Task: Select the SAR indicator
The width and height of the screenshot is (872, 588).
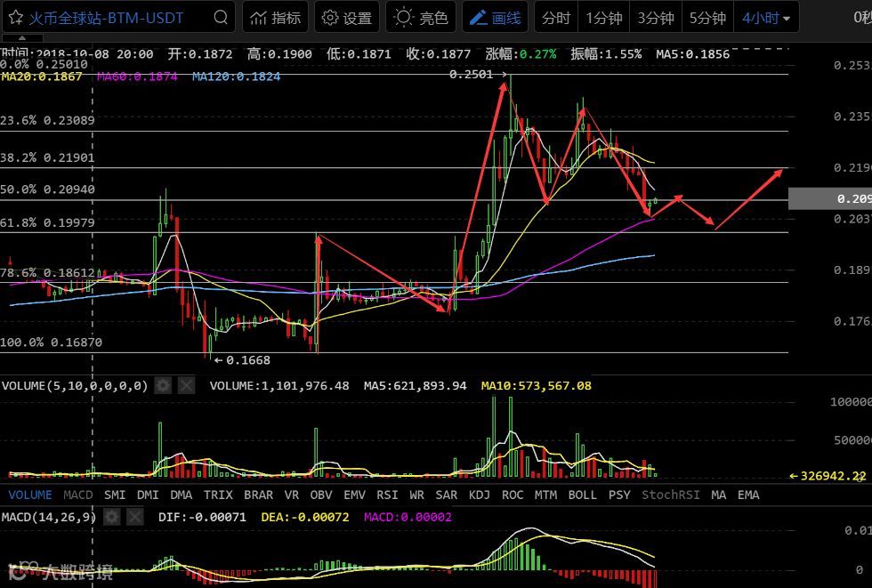Action: [x=446, y=495]
